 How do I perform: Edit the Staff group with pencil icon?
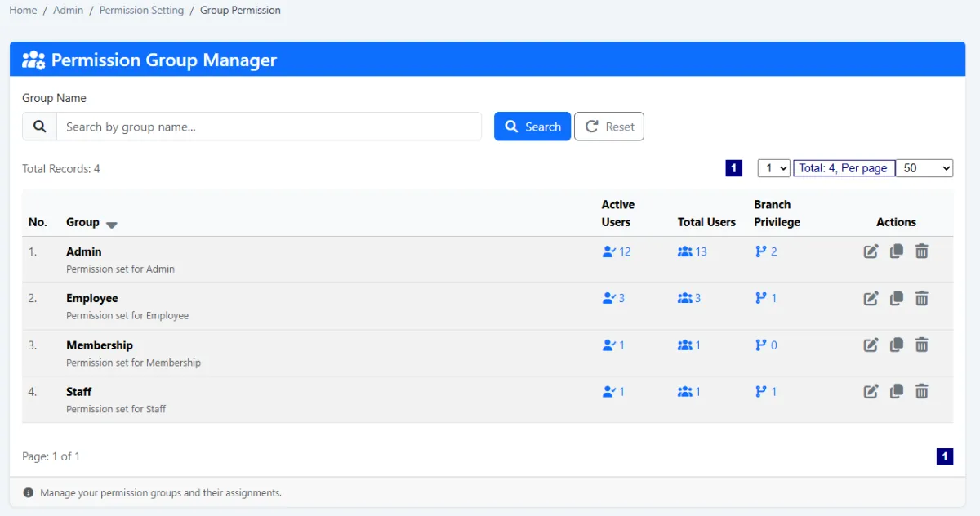pos(871,392)
